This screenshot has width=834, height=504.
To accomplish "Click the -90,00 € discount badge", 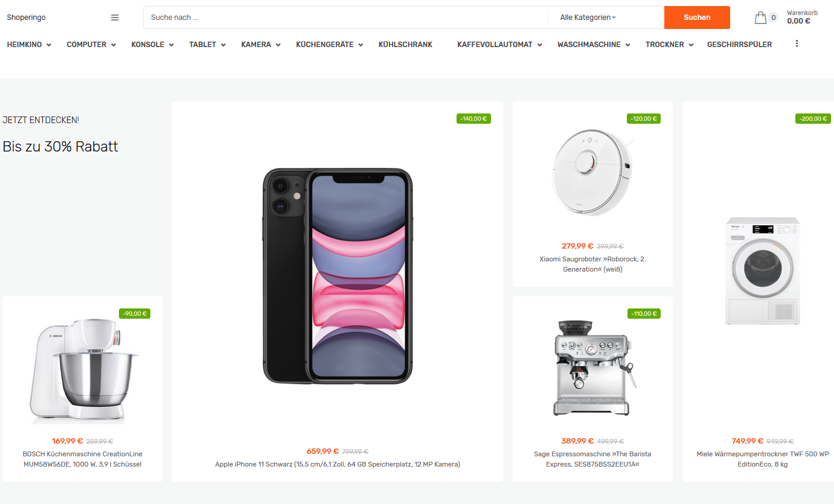I will pos(135,314).
